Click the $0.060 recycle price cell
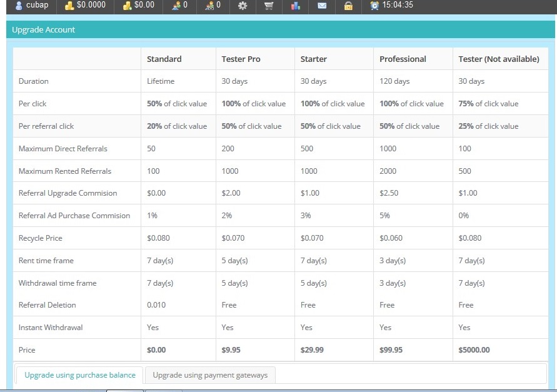Viewport: 557px width, 392px height. coord(391,238)
